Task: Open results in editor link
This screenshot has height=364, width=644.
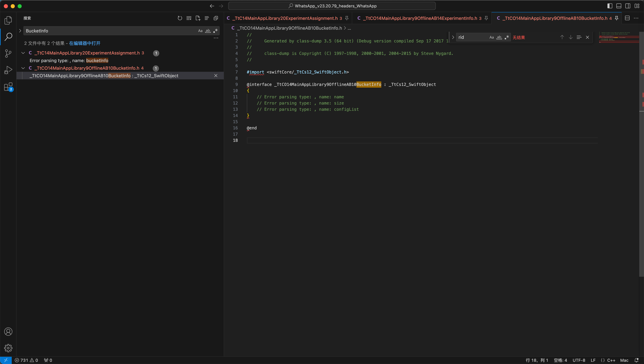Action: [x=84, y=43]
